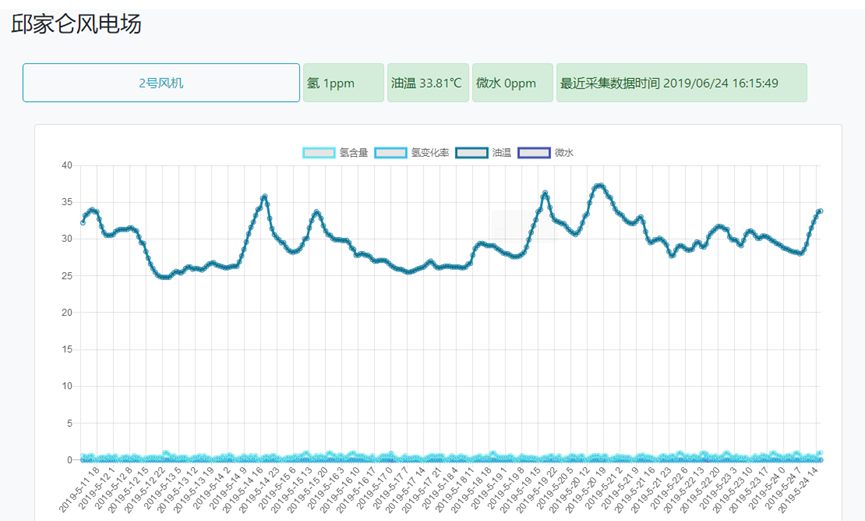
Task: Toggle the 氢含量 legend color box
Action: 319,153
